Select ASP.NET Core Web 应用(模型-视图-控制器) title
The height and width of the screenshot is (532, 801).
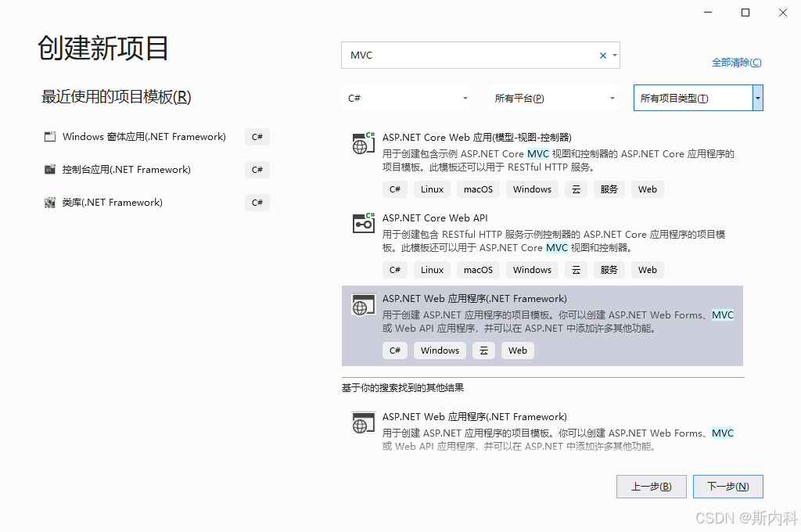[x=476, y=138]
